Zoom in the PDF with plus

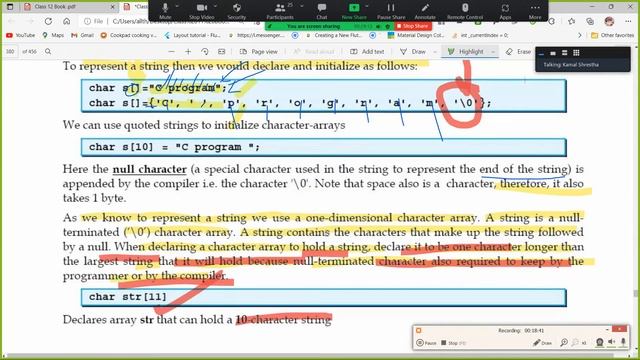click(188, 51)
